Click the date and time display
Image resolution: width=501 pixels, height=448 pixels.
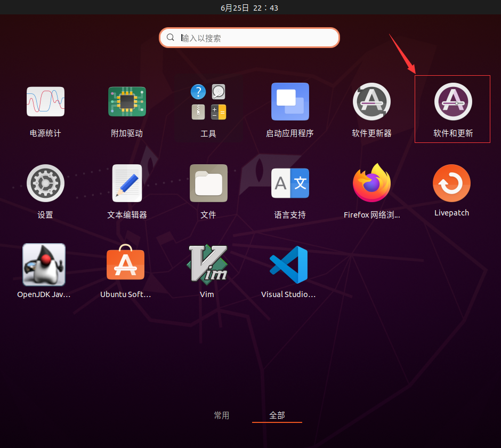point(249,7)
